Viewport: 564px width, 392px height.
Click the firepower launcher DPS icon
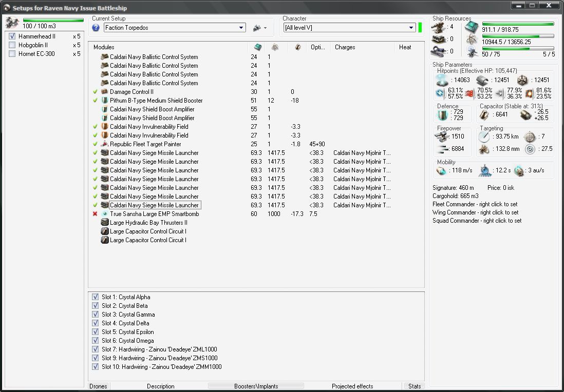pyautogui.click(x=441, y=136)
